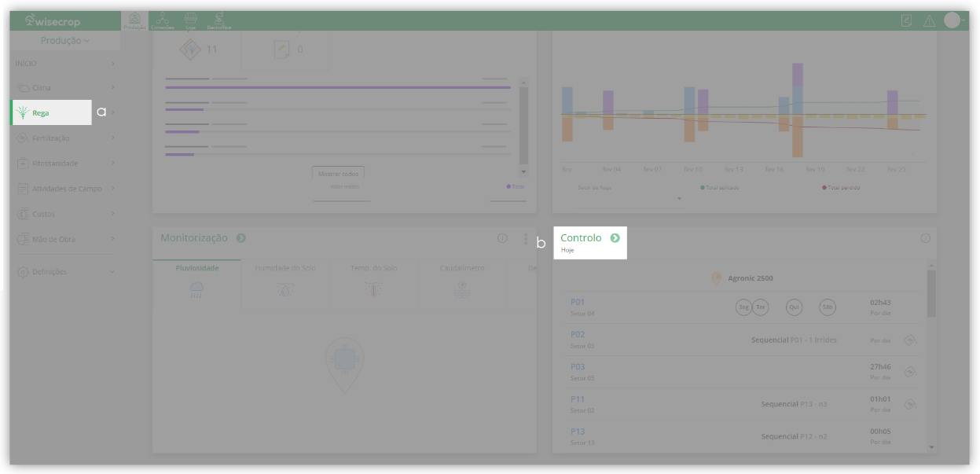This screenshot has height=474, width=980.
Task: Toggle Total perdido legend item
Action: click(x=842, y=187)
